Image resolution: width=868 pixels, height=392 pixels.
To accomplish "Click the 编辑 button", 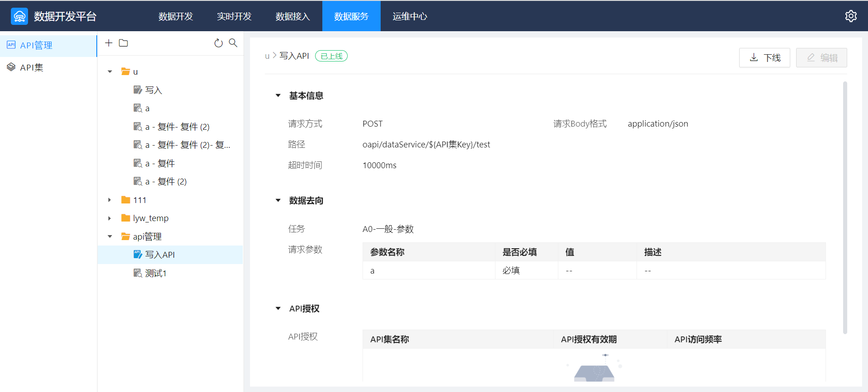I will point(821,58).
